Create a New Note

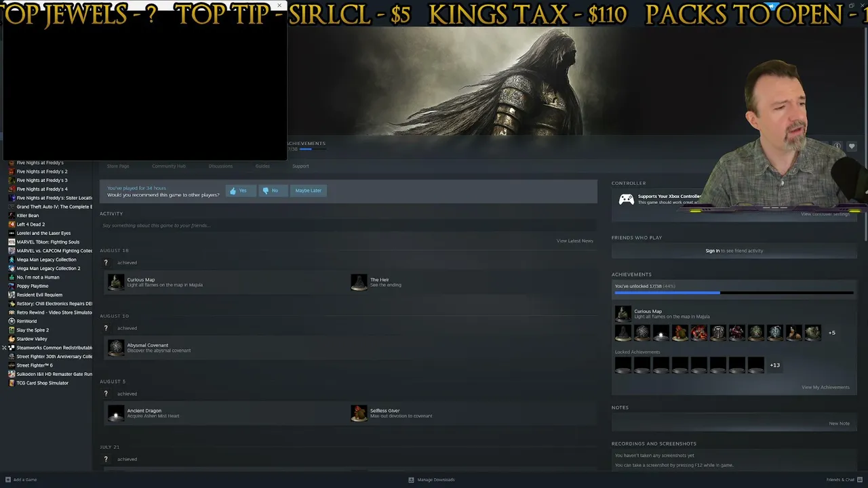839,424
